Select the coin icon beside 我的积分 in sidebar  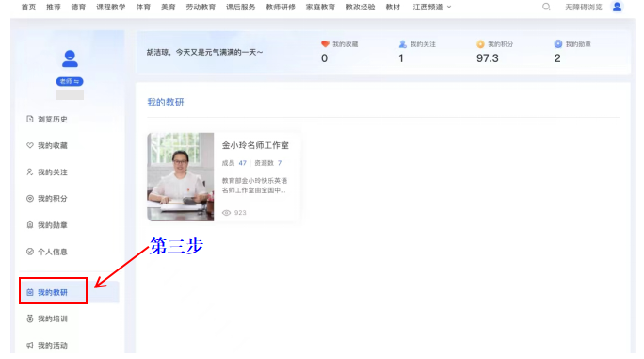(x=29, y=198)
